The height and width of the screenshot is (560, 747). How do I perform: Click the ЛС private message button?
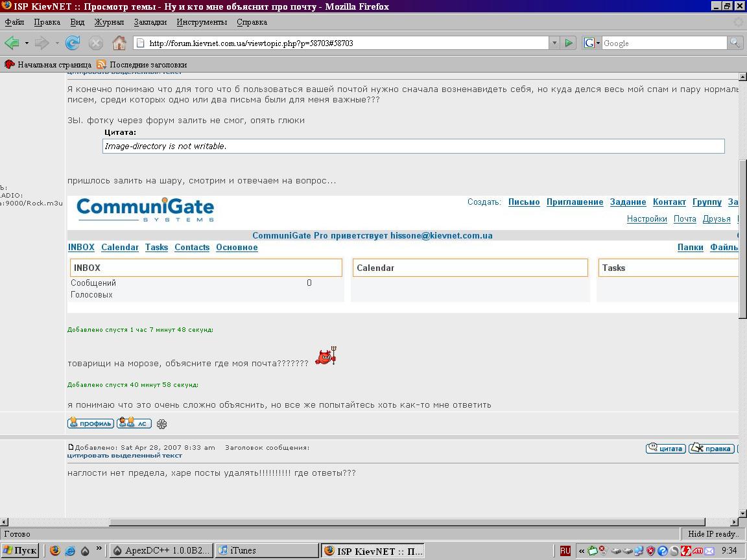[x=134, y=423]
